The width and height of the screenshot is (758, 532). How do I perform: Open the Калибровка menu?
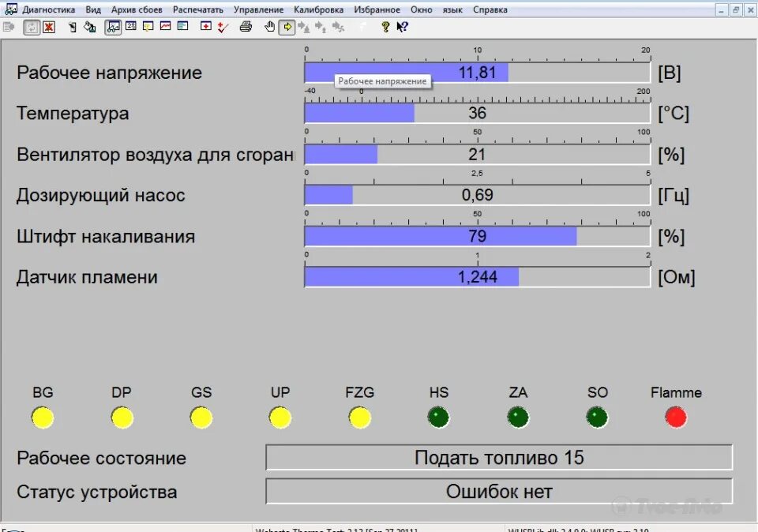coord(318,9)
